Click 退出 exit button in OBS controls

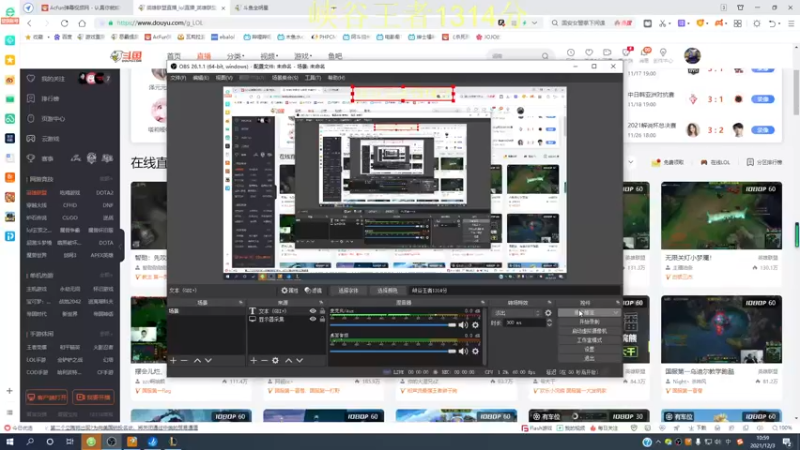point(589,359)
